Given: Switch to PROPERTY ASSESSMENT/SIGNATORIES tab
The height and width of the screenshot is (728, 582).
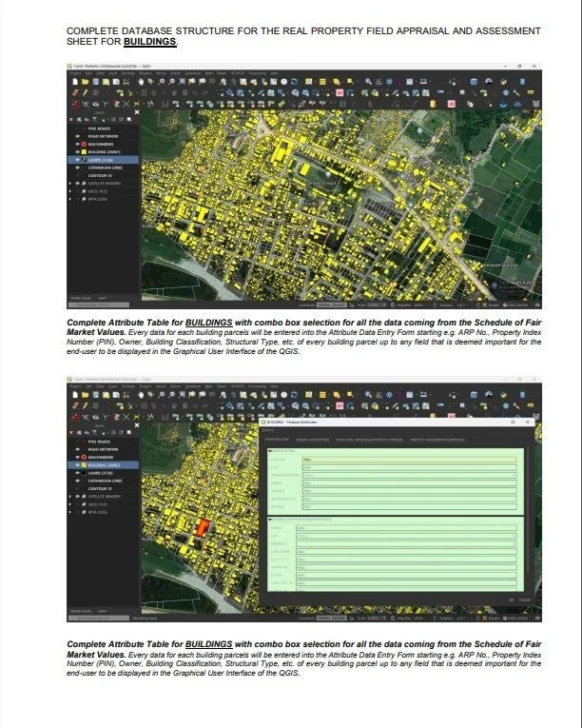Looking at the screenshot, I should click(x=437, y=440).
